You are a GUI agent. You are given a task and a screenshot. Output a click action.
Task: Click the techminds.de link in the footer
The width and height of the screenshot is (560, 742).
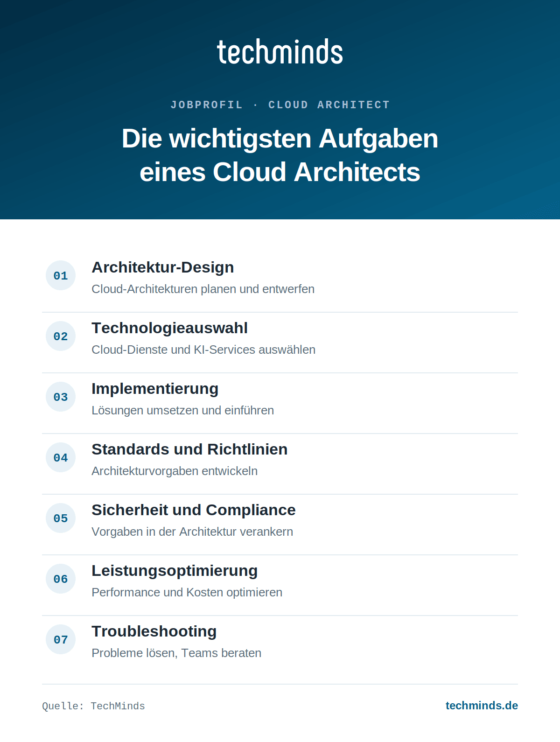(482, 706)
